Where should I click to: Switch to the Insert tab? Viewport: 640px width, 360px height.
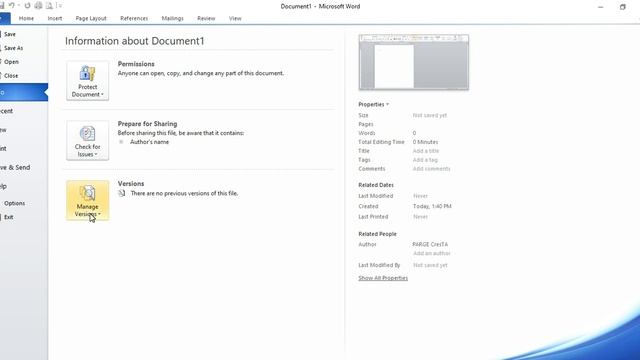pyautogui.click(x=55, y=18)
